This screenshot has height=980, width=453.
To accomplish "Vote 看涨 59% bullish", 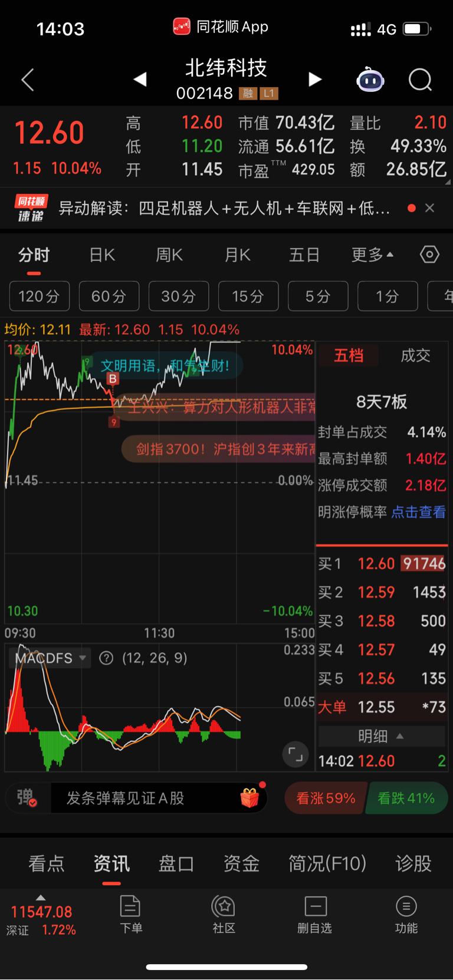I will [326, 798].
